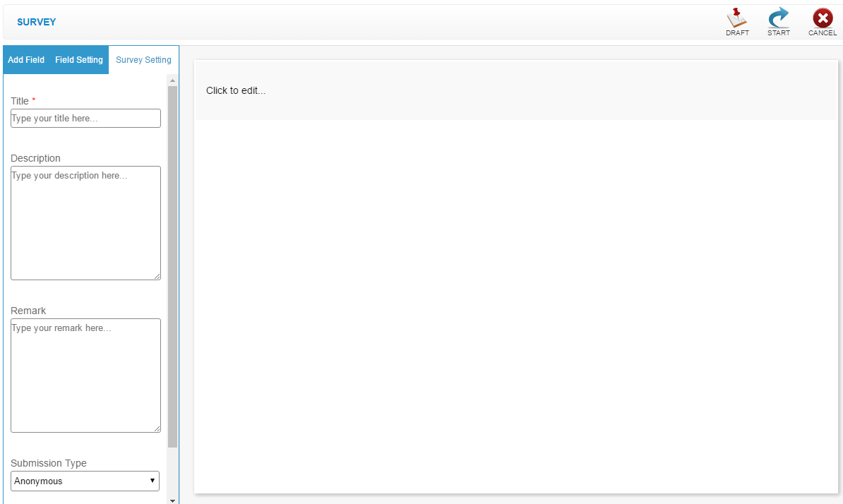The width and height of the screenshot is (843, 504).
Task: Grab the Remark text area resize handle
Action: click(x=157, y=428)
